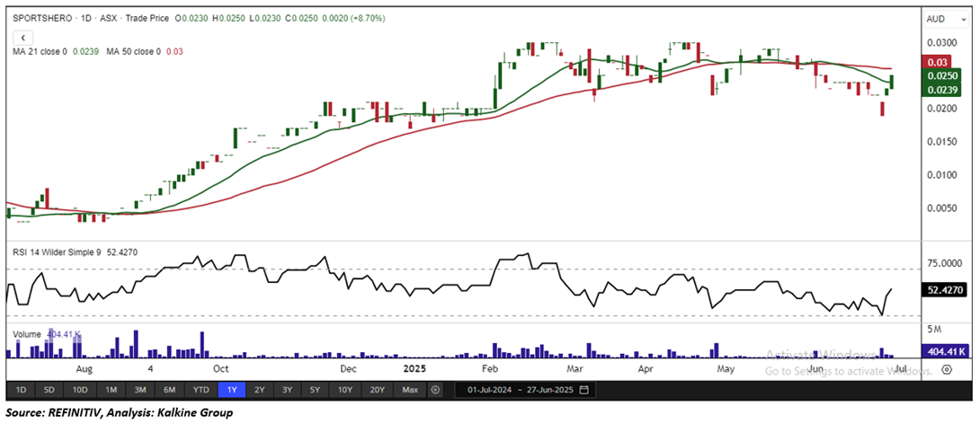Select the 3M time range

click(x=140, y=390)
